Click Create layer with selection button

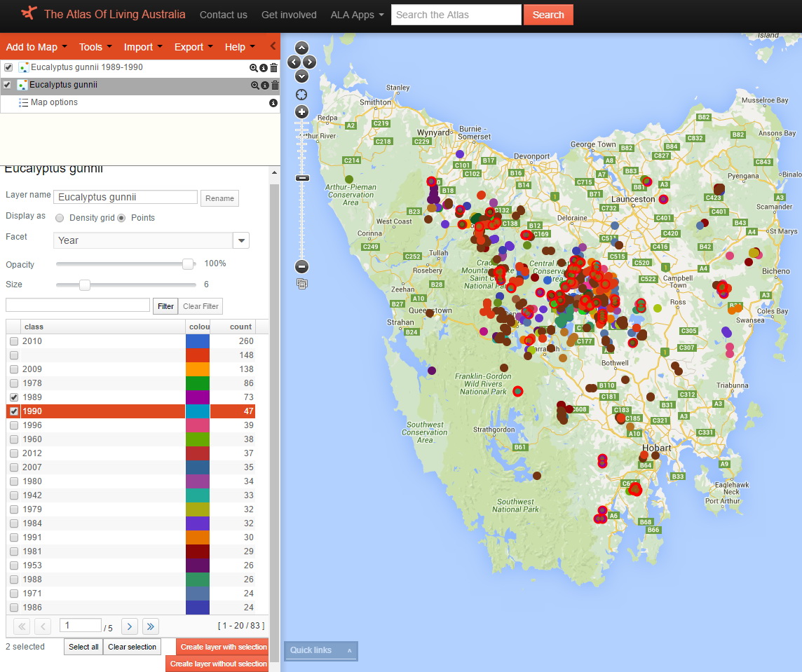[223, 647]
